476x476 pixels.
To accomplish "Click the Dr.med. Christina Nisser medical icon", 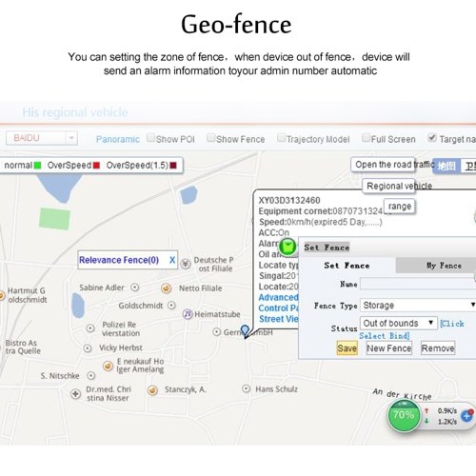I will point(75,394).
